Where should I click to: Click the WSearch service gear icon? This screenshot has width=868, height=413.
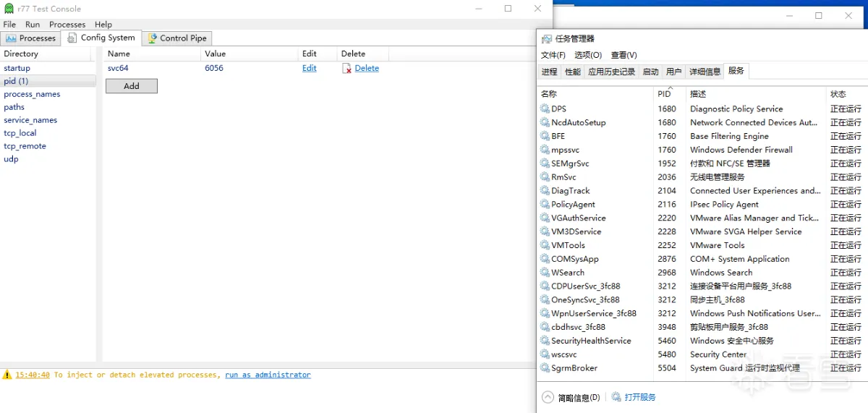tap(545, 273)
